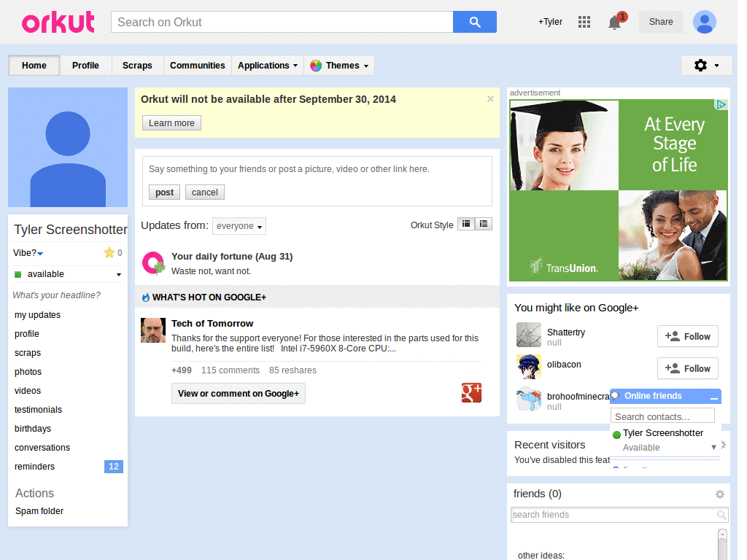Expand the Applications menu
Viewport: 747px width, 560px height.
tap(268, 65)
